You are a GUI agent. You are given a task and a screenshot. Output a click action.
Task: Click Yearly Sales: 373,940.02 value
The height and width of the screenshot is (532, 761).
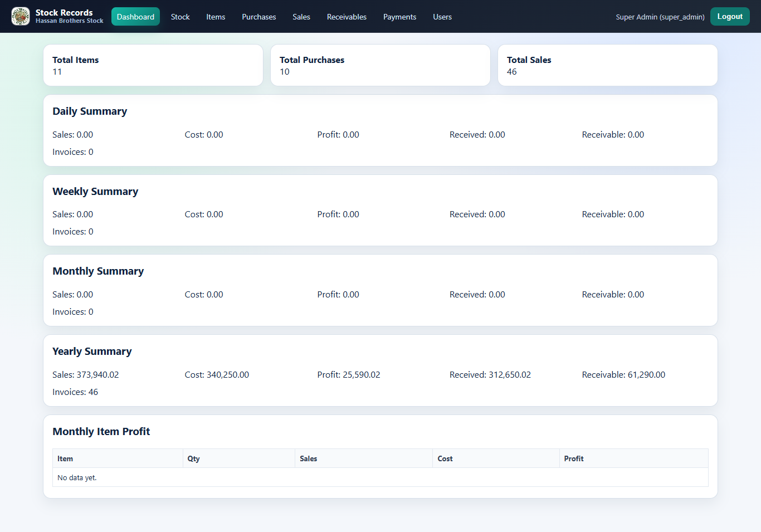click(86, 374)
